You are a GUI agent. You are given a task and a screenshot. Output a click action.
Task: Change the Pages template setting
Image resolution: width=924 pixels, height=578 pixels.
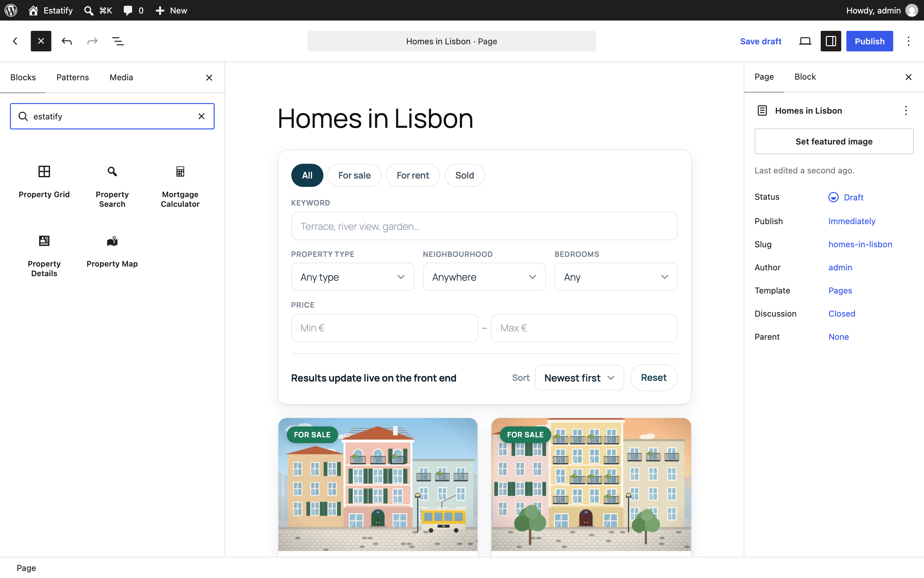tap(840, 291)
